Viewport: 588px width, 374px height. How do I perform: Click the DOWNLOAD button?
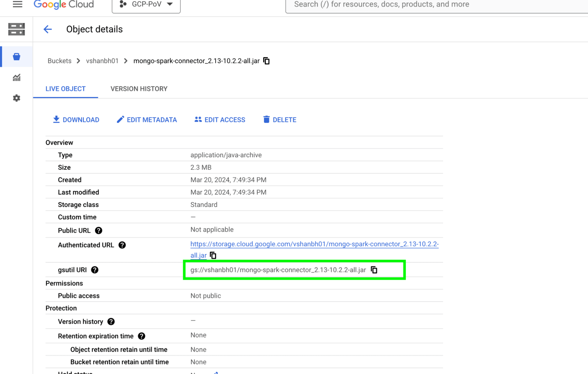pyautogui.click(x=76, y=120)
